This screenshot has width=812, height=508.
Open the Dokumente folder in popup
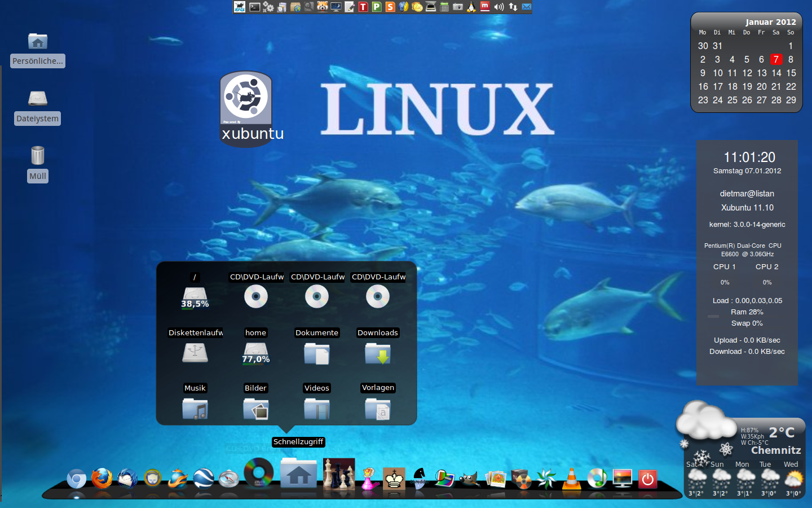click(x=317, y=353)
